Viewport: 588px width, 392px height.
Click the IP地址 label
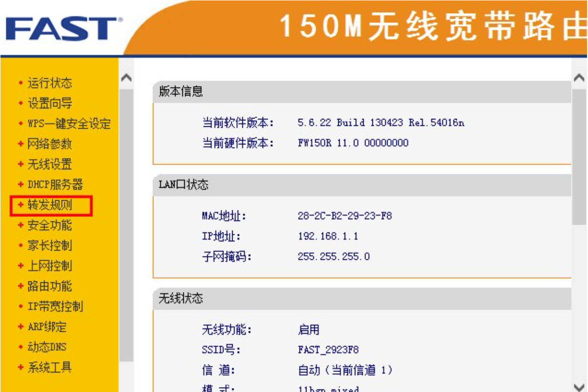click(221, 236)
